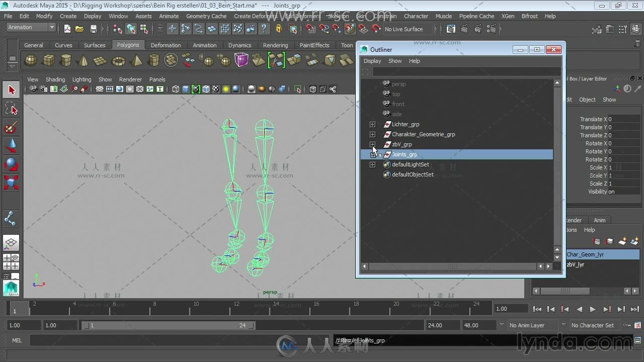The height and width of the screenshot is (362, 644).
Task: Go to start of playback range
Action: tap(537, 309)
